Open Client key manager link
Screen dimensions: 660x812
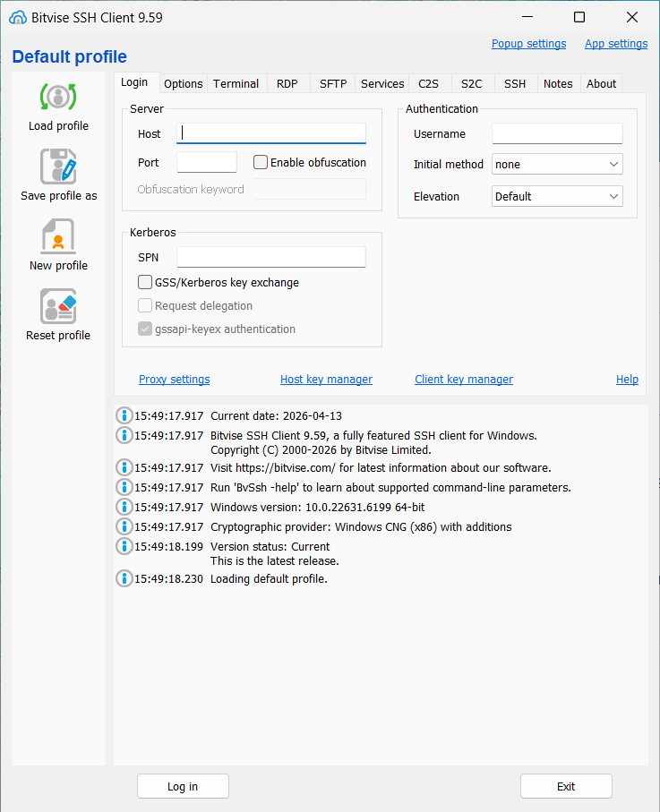pyautogui.click(x=464, y=379)
